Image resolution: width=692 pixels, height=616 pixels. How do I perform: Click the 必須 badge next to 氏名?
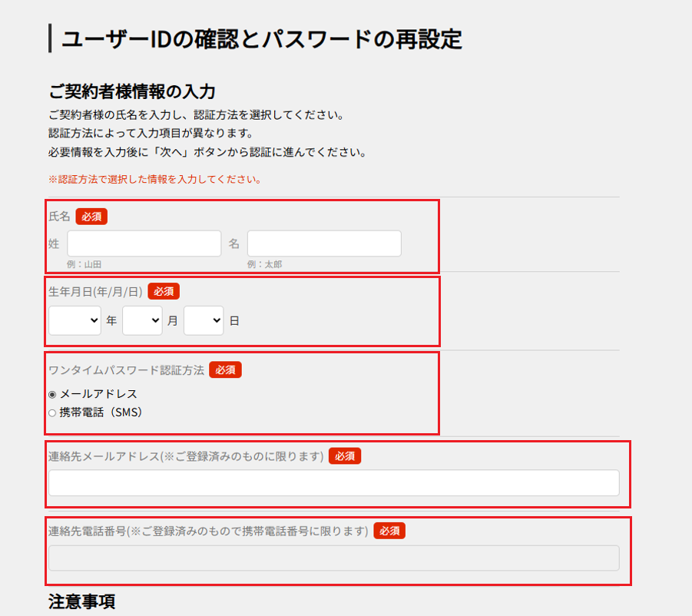(91, 217)
